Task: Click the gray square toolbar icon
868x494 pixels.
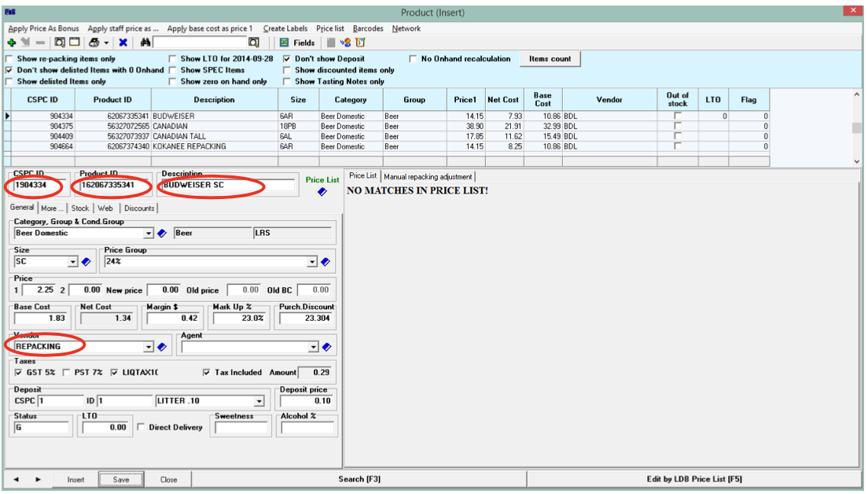Action: tap(330, 42)
